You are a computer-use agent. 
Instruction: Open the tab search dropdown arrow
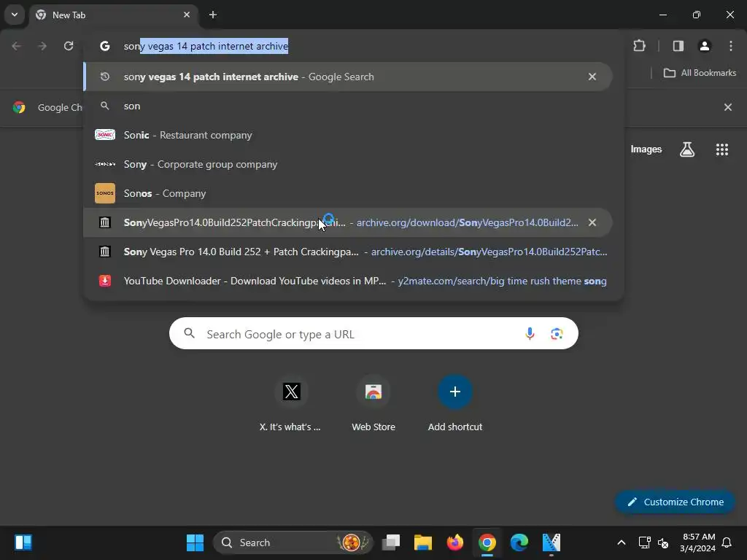15,15
